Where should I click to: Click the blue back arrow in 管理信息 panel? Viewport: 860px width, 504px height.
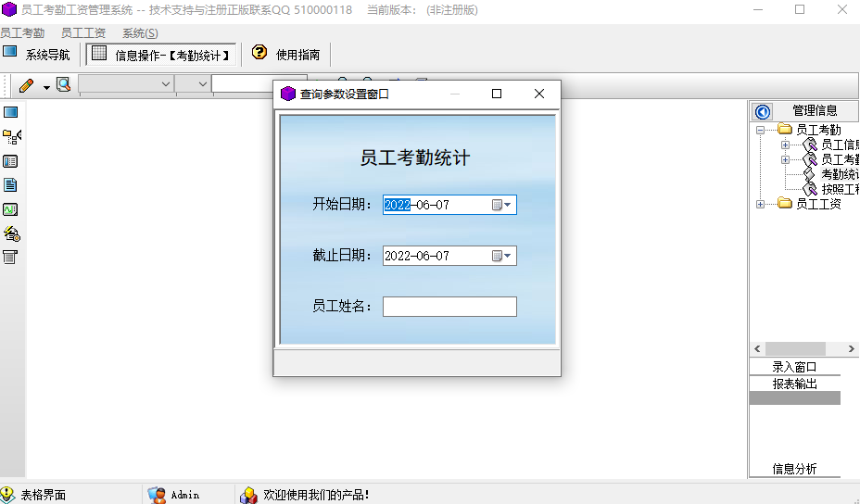point(763,111)
